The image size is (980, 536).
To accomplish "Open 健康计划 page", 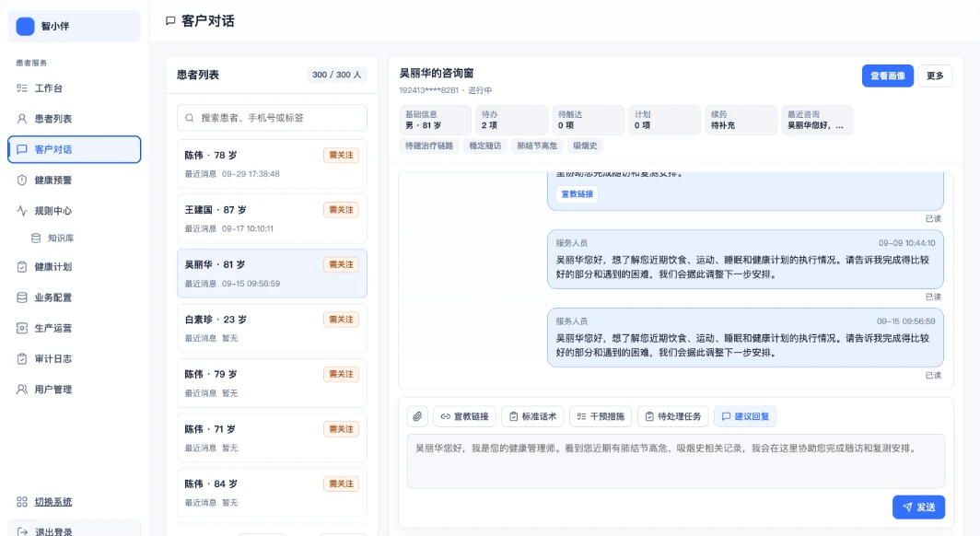I will tap(75, 267).
